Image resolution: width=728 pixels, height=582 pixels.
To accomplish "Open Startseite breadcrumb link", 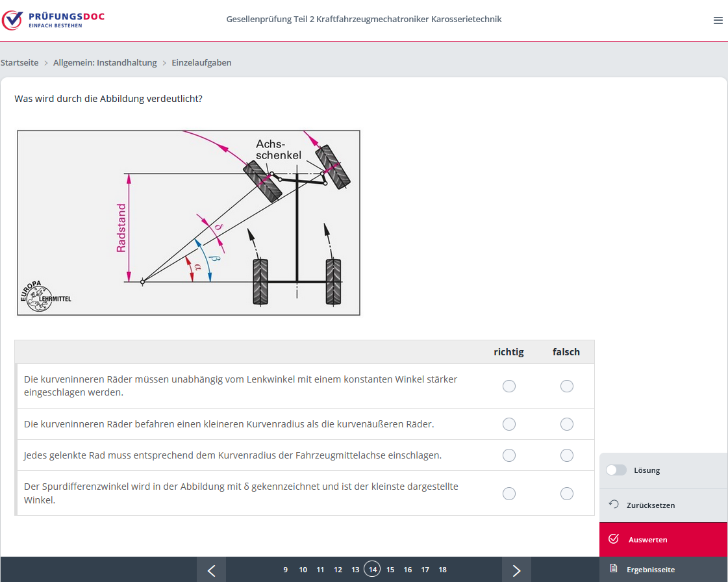I will pos(19,63).
